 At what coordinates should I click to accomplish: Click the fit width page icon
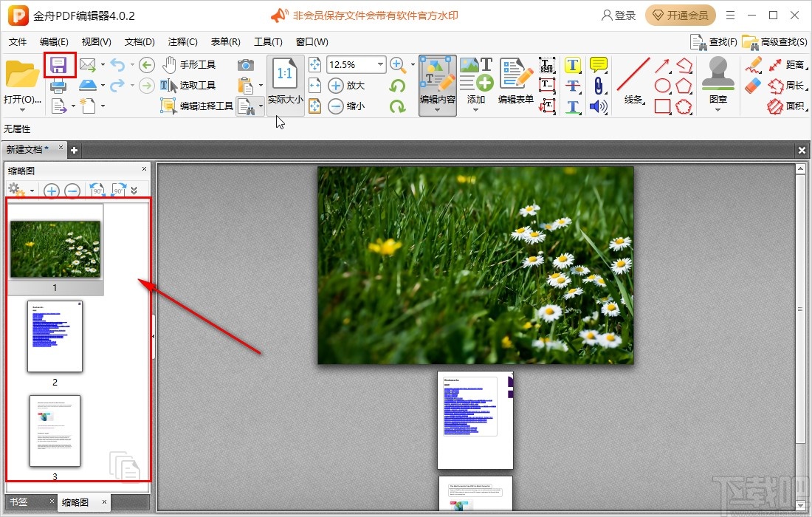tap(314, 86)
